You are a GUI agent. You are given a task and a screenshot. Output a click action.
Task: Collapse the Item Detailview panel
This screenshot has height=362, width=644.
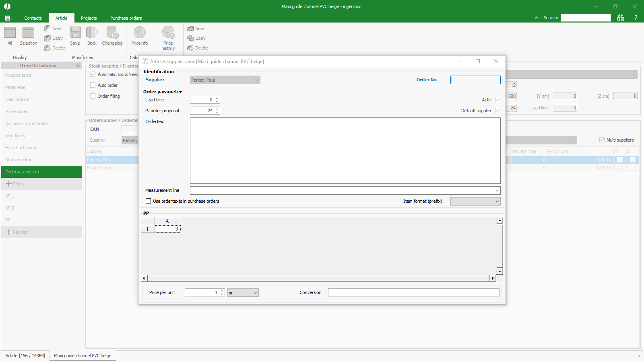78,66
